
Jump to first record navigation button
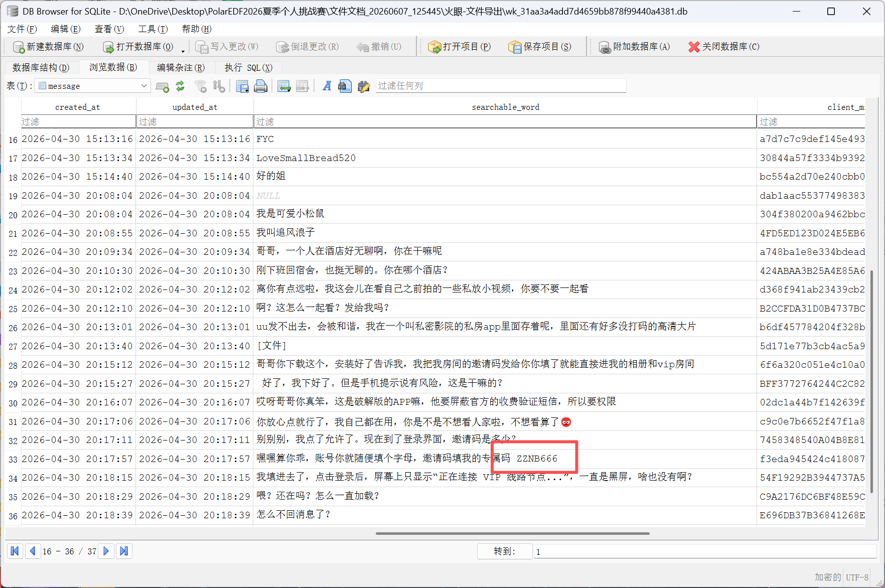[x=15, y=551]
